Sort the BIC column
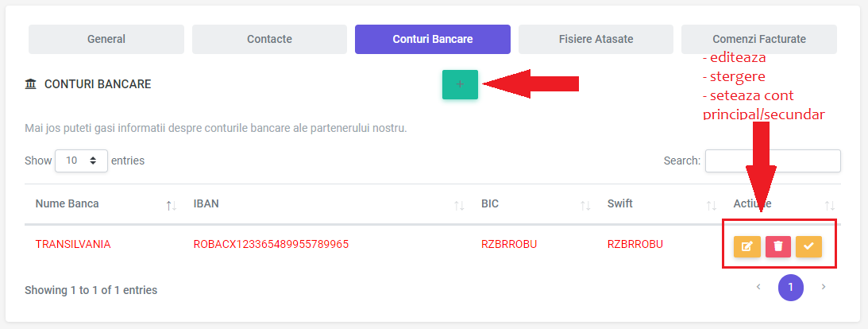 [x=585, y=206]
